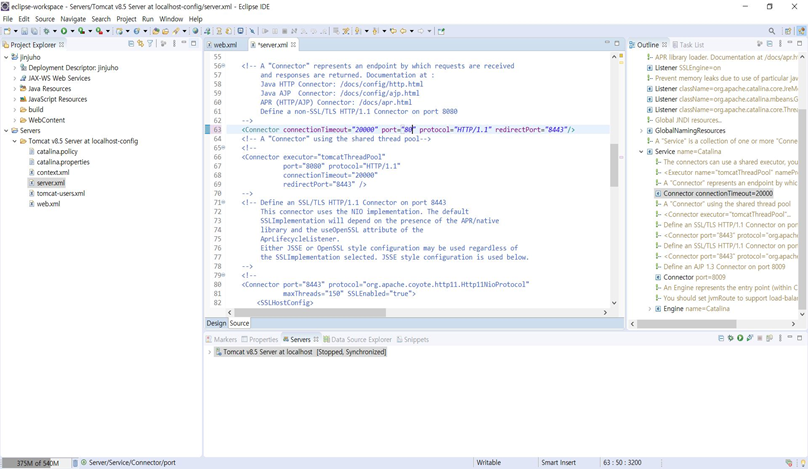
Task: Collapse Service name=Catalina in Outline
Action: 642,152
